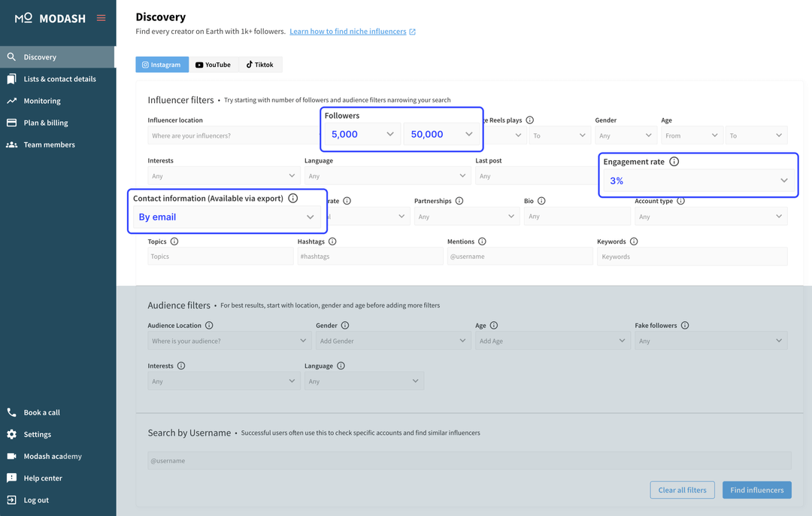Open the influencer Interests dropdown
Viewport: 812px width, 516px height.
(224, 176)
